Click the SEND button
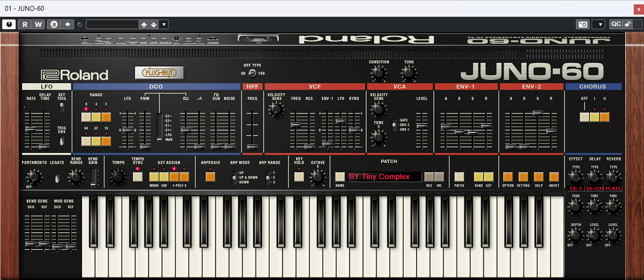This screenshot has width=644, height=280. pos(479,177)
